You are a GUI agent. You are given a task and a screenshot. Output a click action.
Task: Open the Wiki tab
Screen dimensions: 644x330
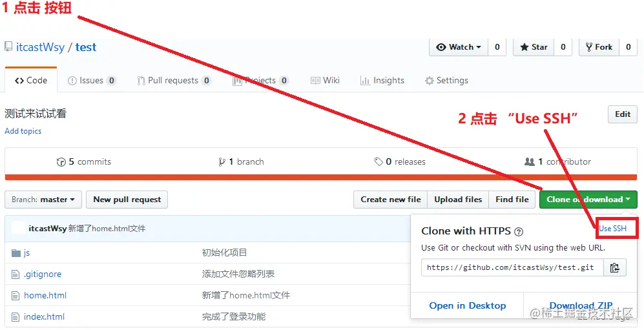(325, 81)
